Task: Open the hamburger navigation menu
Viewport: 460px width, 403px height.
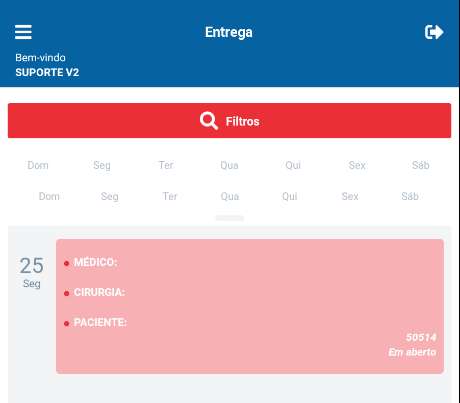Action: tap(23, 32)
